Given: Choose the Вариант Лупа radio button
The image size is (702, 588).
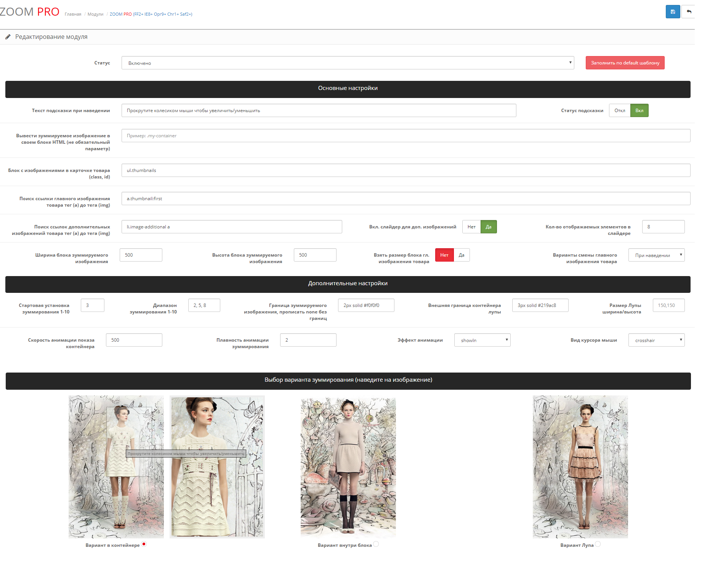Looking at the screenshot, I should [598, 544].
